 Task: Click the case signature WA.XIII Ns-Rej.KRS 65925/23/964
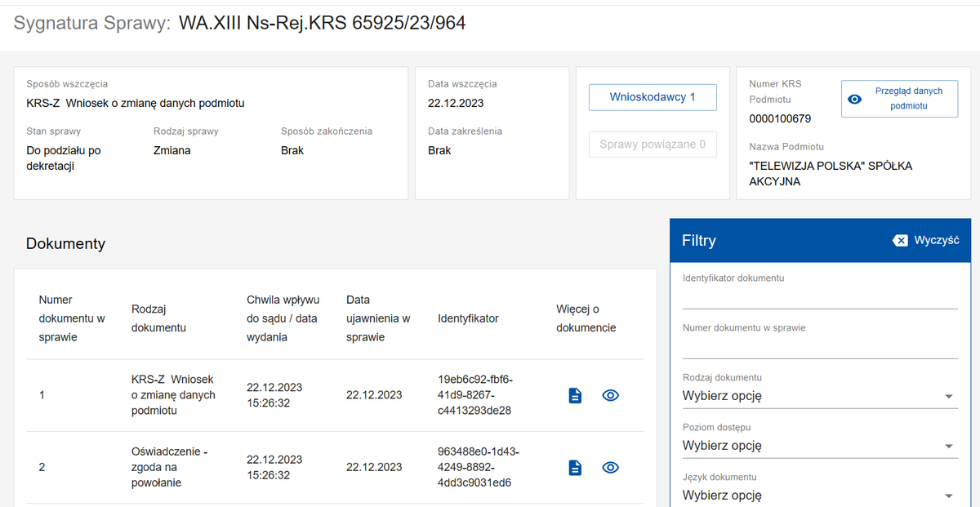(x=323, y=24)
